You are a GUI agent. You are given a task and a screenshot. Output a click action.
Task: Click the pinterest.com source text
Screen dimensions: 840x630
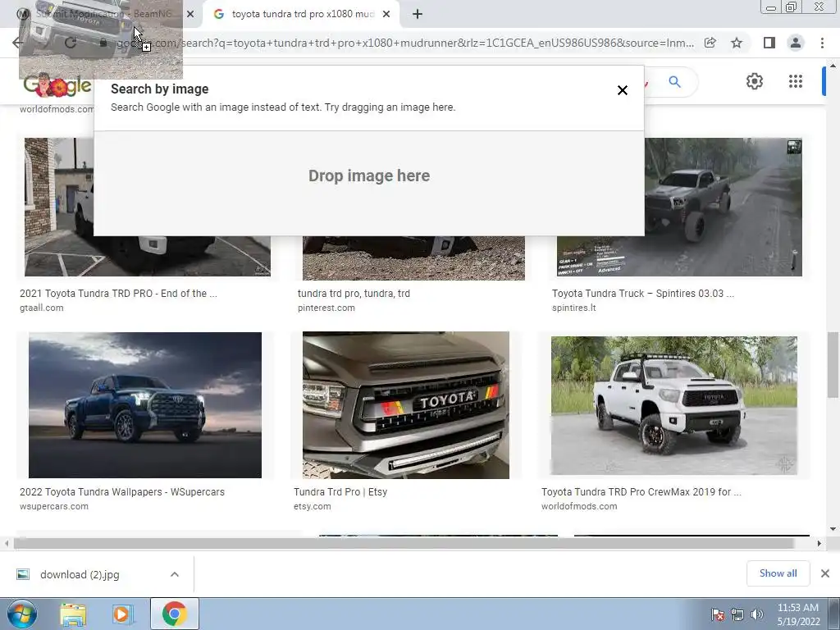coord(326,308)
